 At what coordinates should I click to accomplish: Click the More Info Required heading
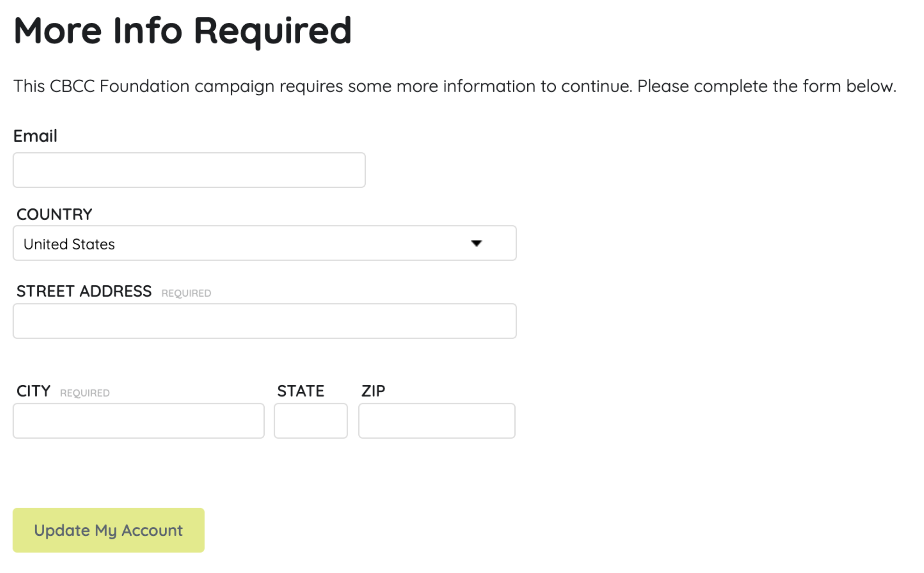click(x=182, y=31)
